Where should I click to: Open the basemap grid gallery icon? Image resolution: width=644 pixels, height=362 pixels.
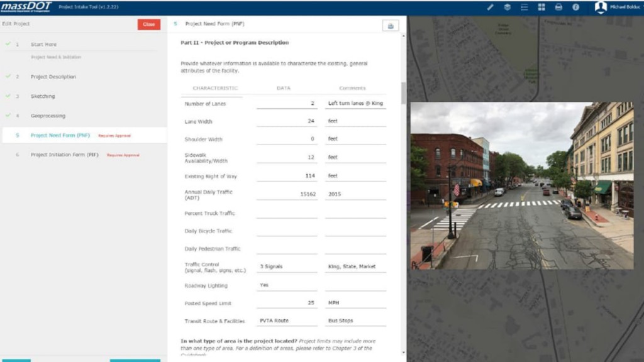pyautogui.click(x=541, y=7)
